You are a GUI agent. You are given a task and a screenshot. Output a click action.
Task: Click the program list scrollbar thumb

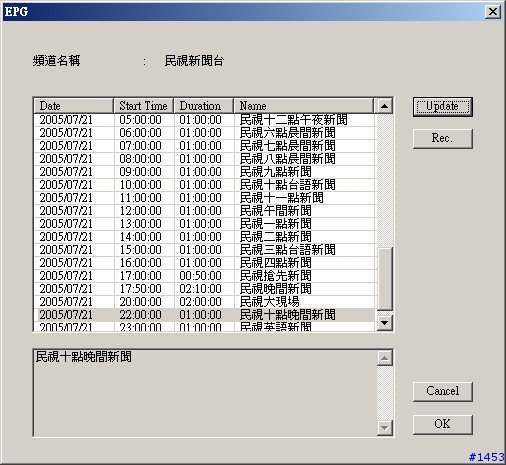point(384,279)
